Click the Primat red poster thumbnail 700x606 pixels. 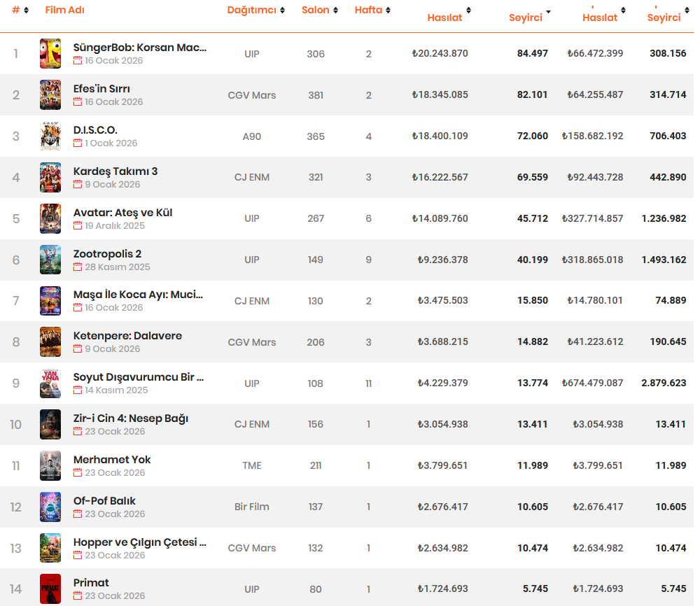tap(50, 589)
